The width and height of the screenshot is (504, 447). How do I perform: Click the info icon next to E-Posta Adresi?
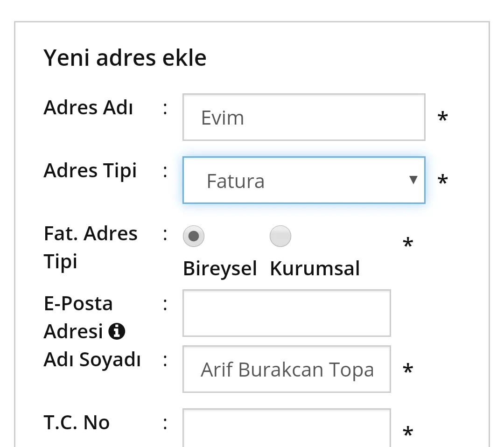point(117,331)
